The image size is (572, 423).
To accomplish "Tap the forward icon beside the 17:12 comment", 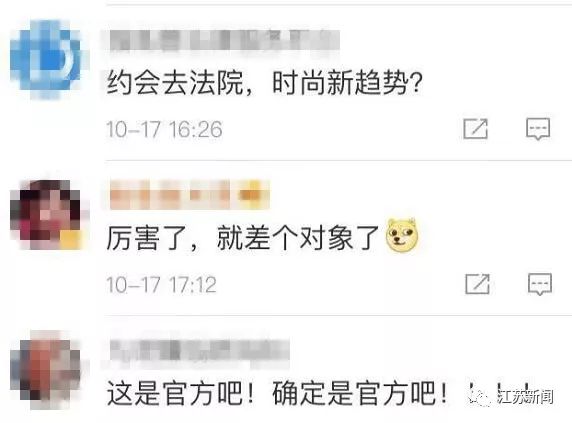I will coord(477,284).
